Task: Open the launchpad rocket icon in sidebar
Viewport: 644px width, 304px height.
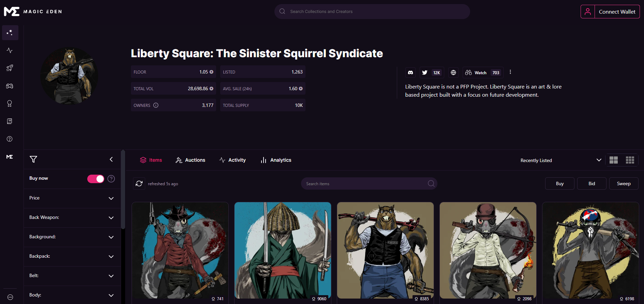Action: tap(10, 68)
